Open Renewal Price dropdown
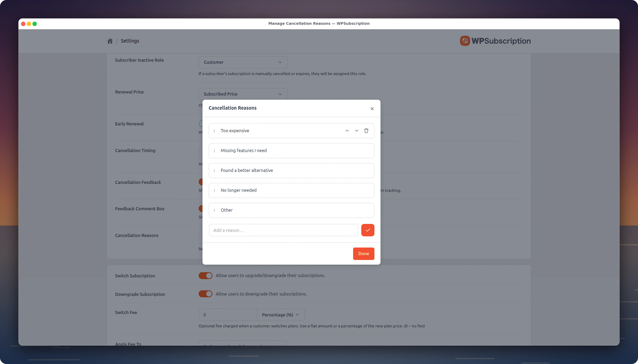 [x=243, y=94]
